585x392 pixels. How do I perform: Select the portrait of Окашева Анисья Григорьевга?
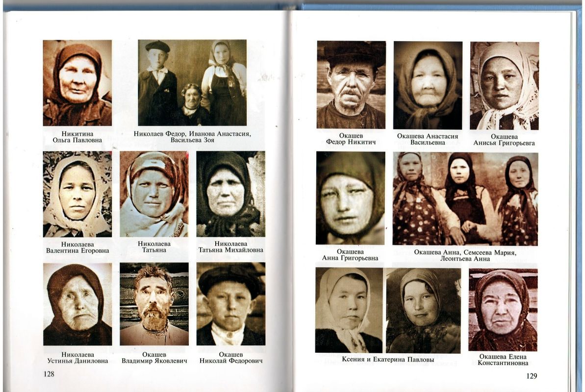tap(505, 86)
